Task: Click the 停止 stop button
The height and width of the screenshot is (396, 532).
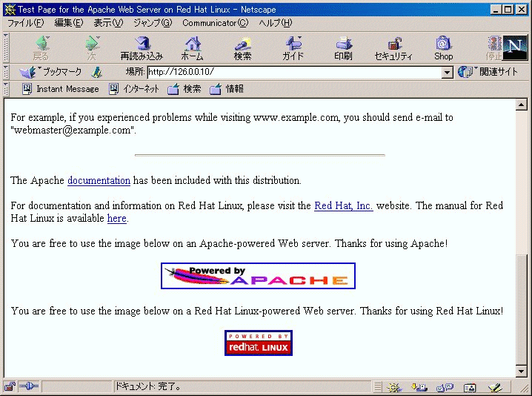Action: tap(493, 48)
